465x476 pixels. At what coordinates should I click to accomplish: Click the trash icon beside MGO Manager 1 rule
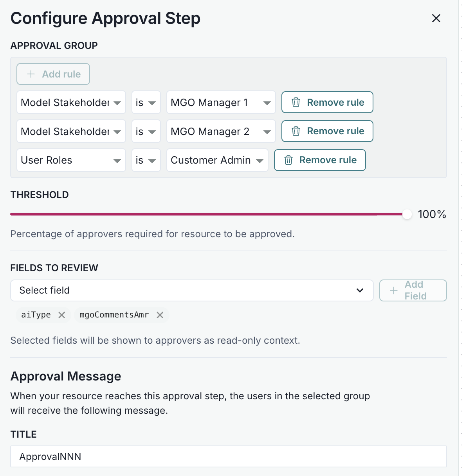pyautogui.click(x=296, y=102)
